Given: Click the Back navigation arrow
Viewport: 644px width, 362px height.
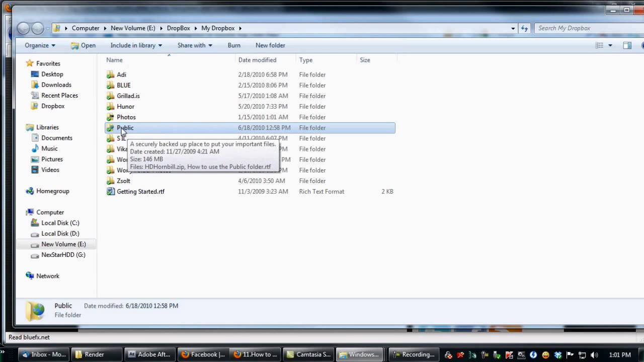Looking at the screenshot, I should click(23, 29).
